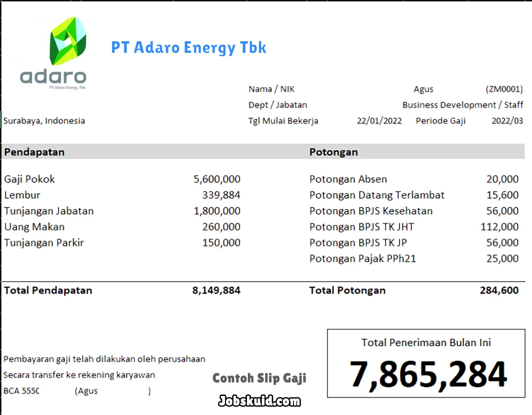This screenshot has width=532, height=415.
Task: Click the Potongan Datang Terlambat label
Action: 377,195
